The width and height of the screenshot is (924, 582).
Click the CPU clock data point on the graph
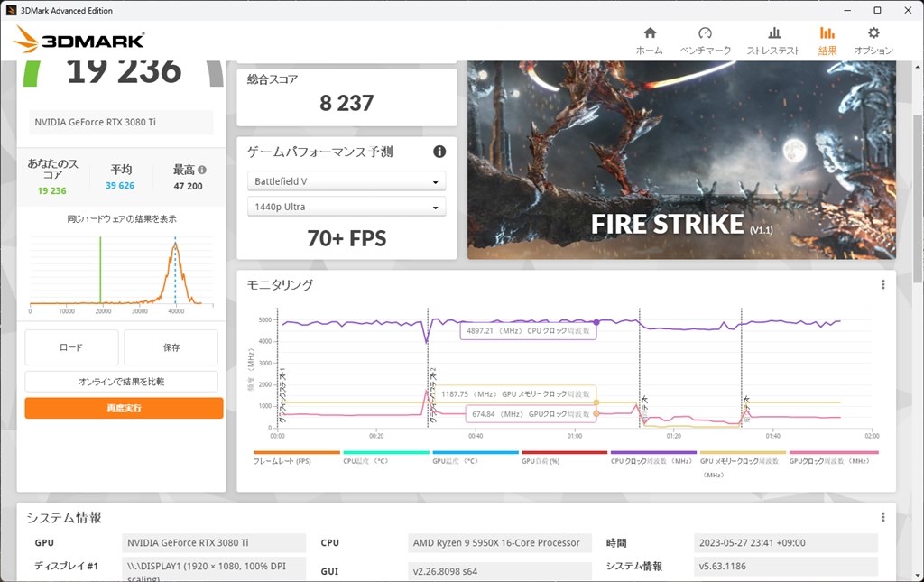(x=596, y=322)
